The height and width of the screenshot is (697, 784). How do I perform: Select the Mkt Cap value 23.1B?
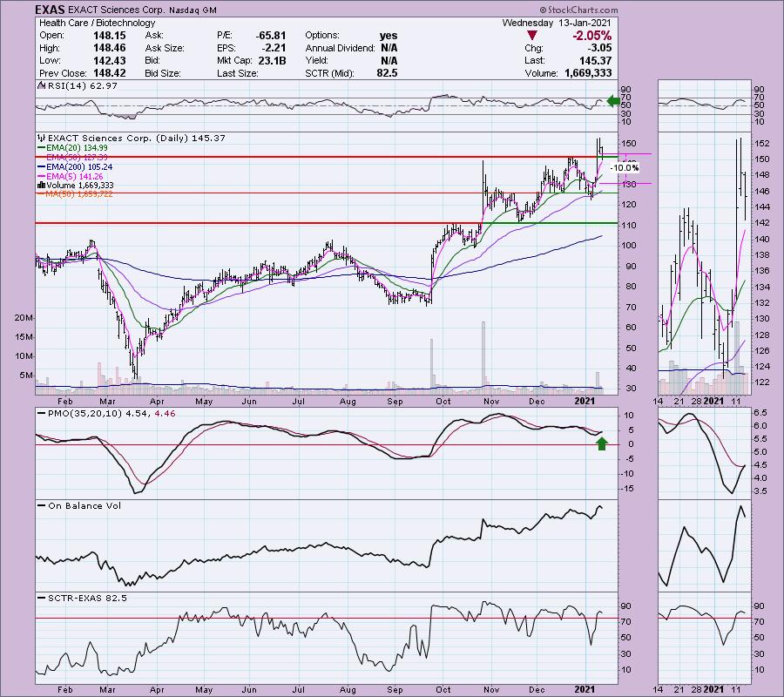point(273,60)
